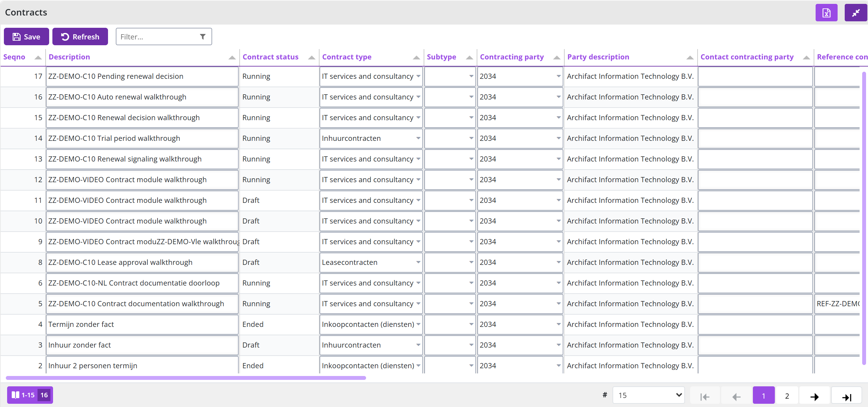Image resolution: width=868 pixels, height=407 pixels.
Task: Sort by Contract type arrow
Action: [417, 57]
